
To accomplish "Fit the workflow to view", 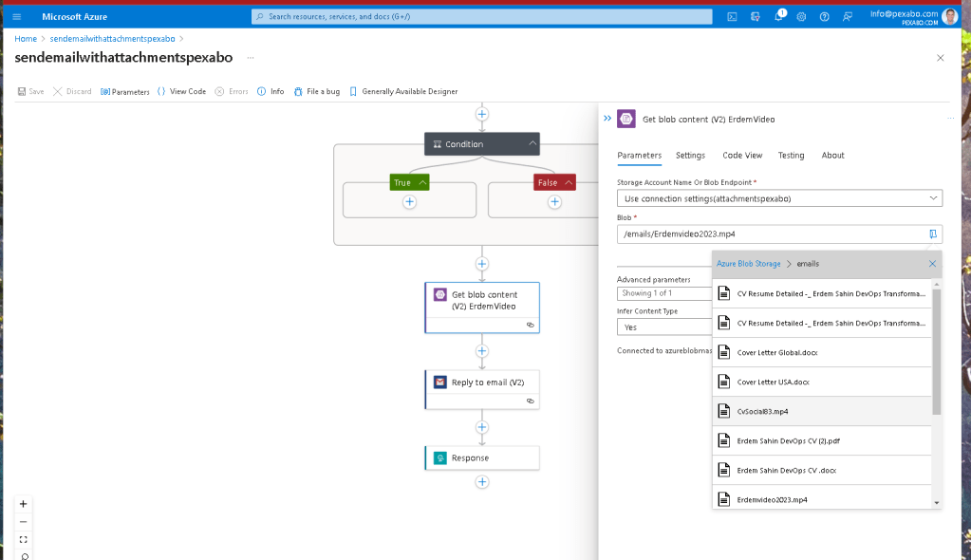I will pos(23,539).
